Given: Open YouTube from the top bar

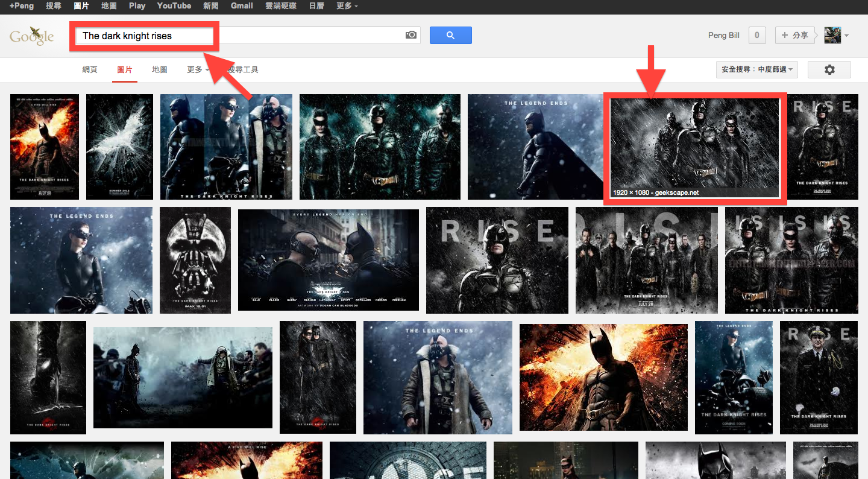Looking at the screenshot, I should [174, 5].
